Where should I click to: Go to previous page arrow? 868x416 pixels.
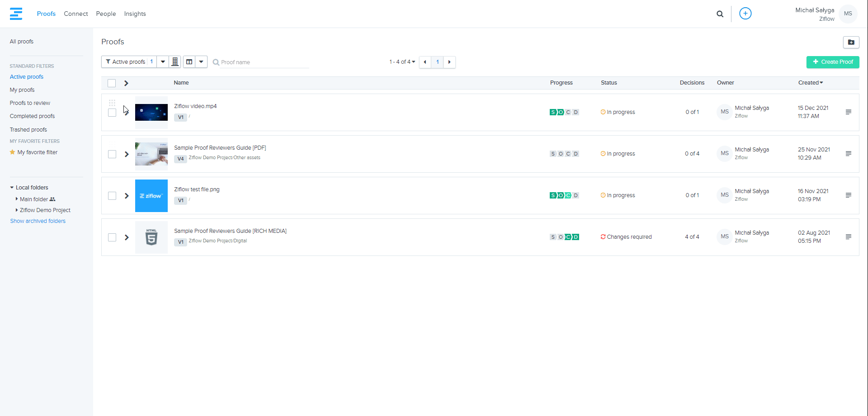pos(425,62)
